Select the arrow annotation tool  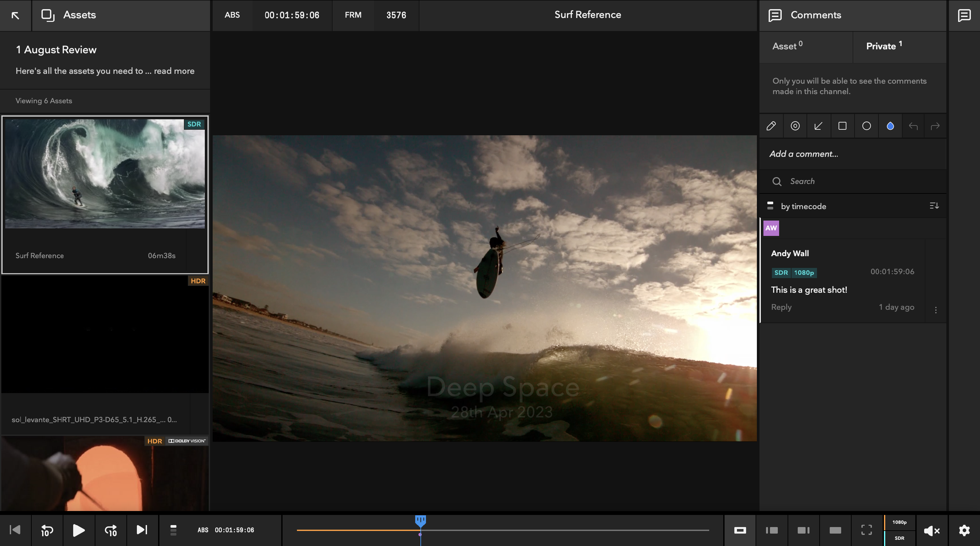[818, 126]
